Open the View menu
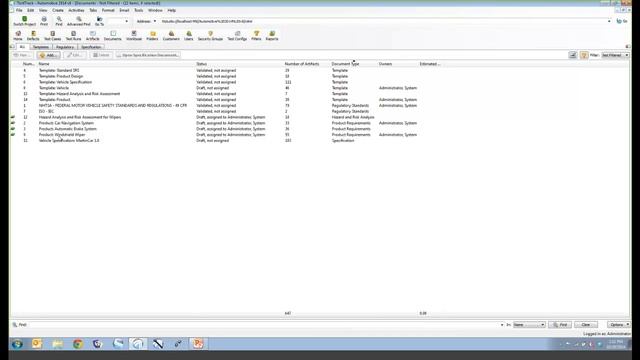The image size is (640, 360). coord(43,10)
